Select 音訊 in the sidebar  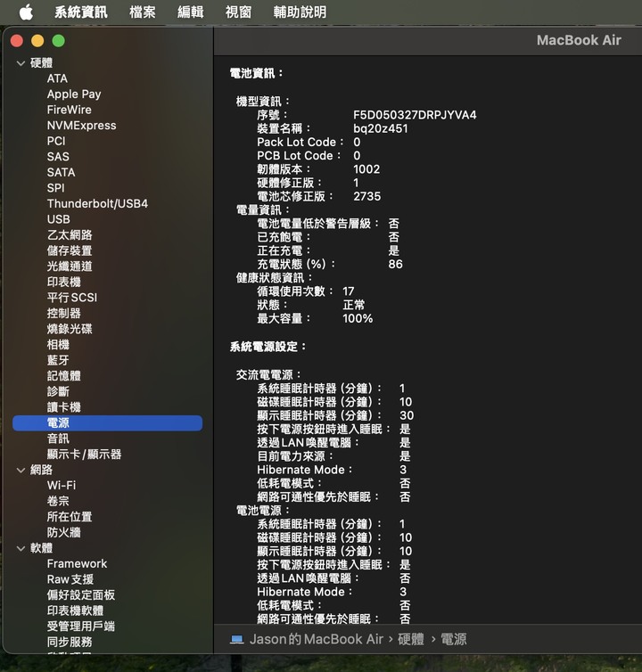(x=58, y=438)
